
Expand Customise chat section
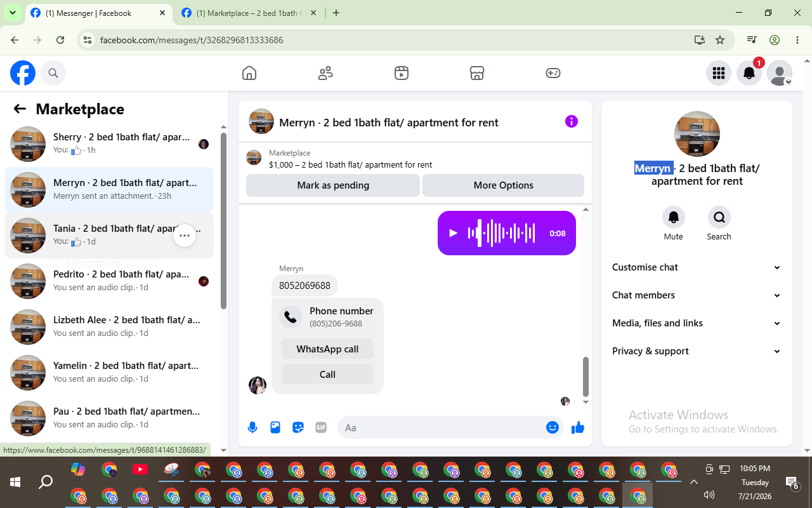click(x=697, y=267)
